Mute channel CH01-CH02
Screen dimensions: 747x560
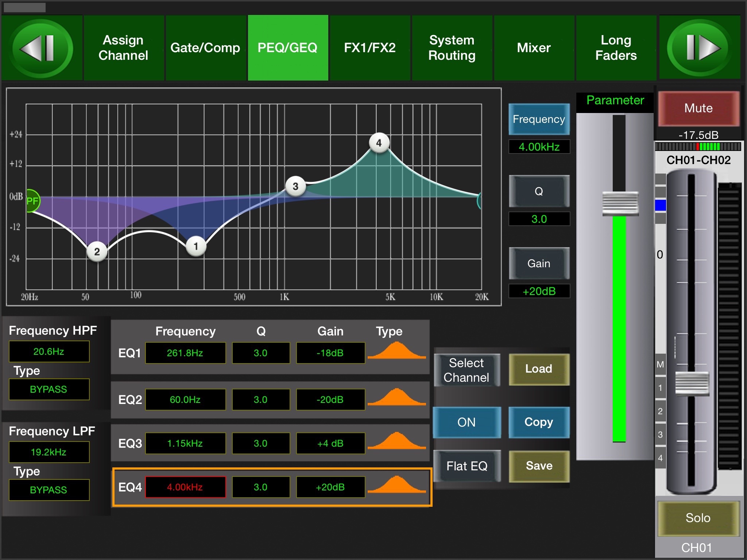click(x=698, y=108)
